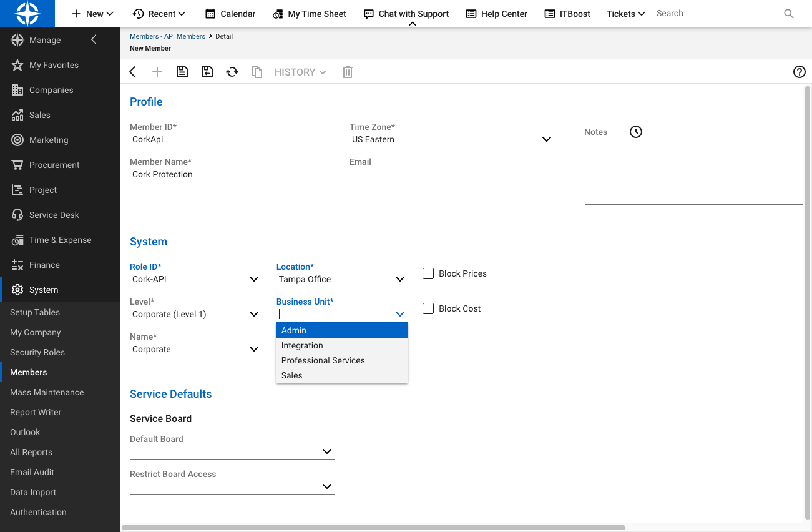This screenshot has width=812, height=532.
Task: Expand the Location dropdown
Action: [400, 279]
